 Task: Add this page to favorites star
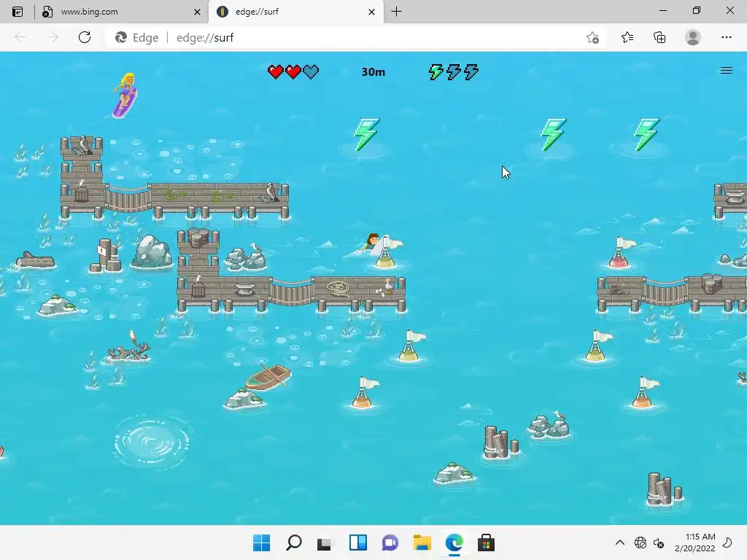tap(592, 38)
